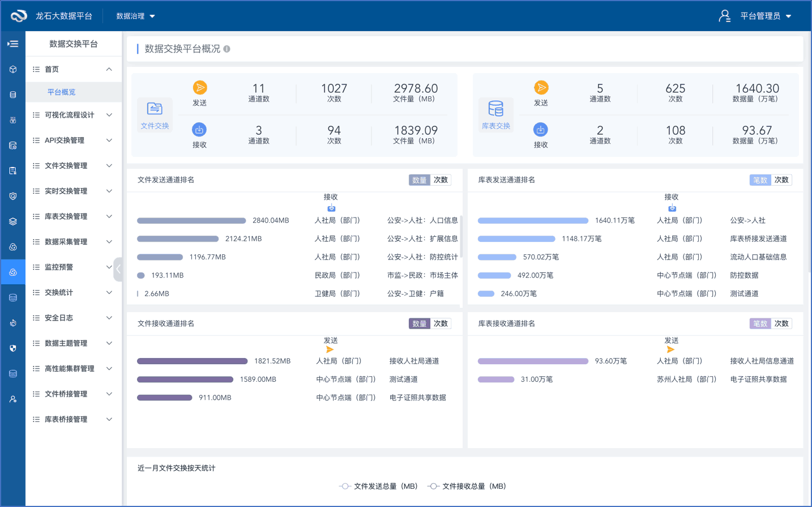Collapse the 首页 menu chevron
The width and height of the screenshot is (812, 507).
tap(109, 69)
